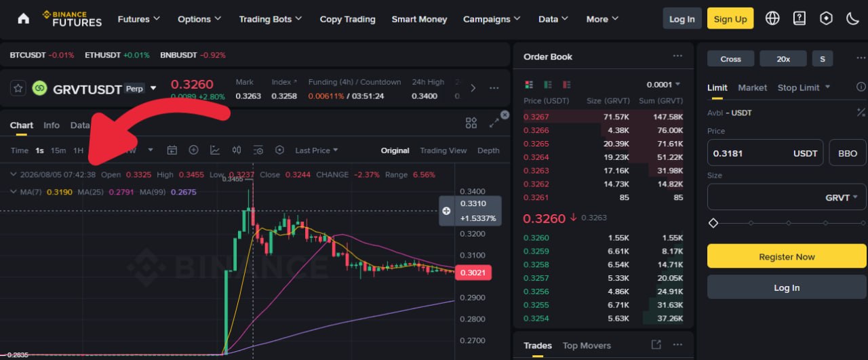Open GRVT size unit dropdown
Viewport: 868px width, 360px height.
point(842,197)
